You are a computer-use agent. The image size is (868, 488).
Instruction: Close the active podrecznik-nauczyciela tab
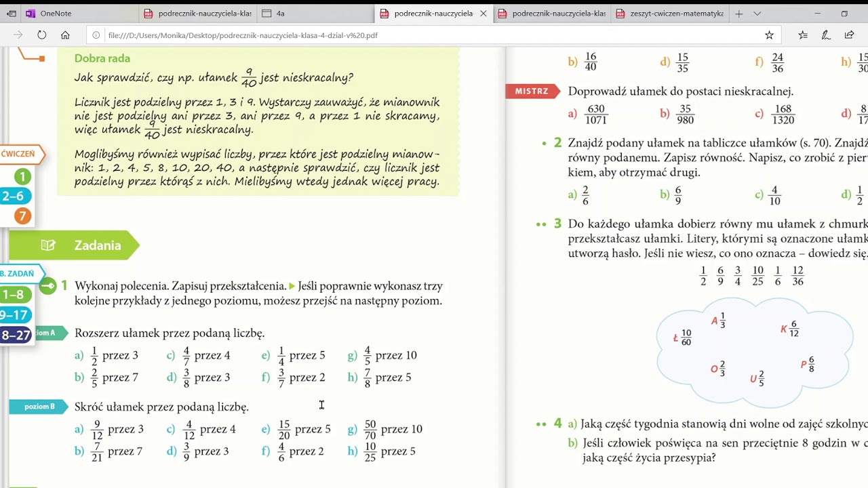pyautogui.click(x=484, y=14)
